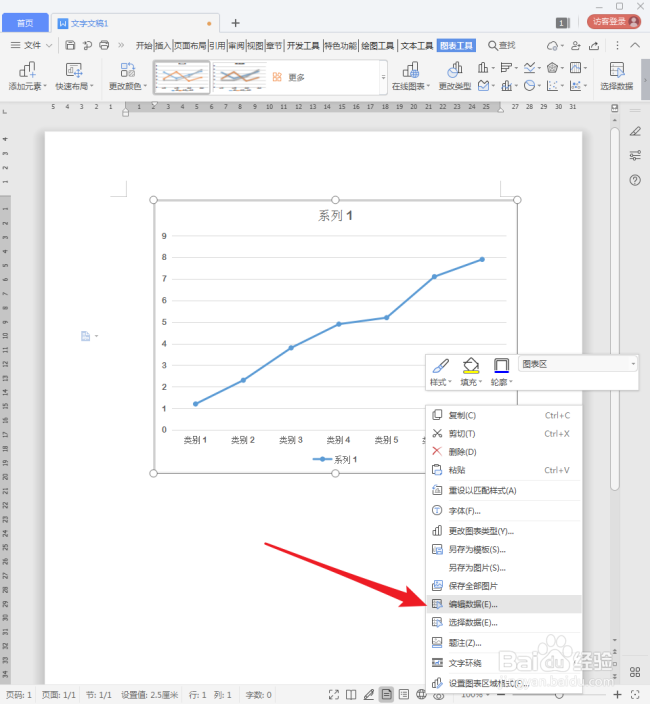Click the vertical scrollbar of the document

click(x=615, y=310)
